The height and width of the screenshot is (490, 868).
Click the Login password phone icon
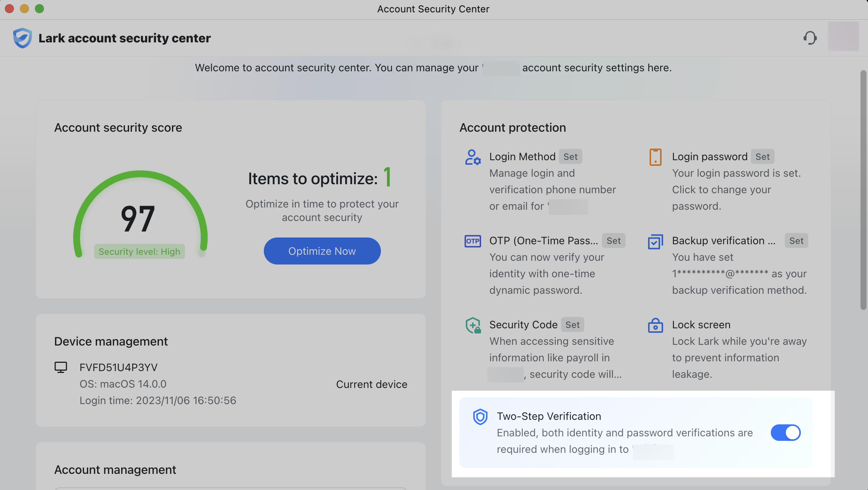(x=655, y=158)
